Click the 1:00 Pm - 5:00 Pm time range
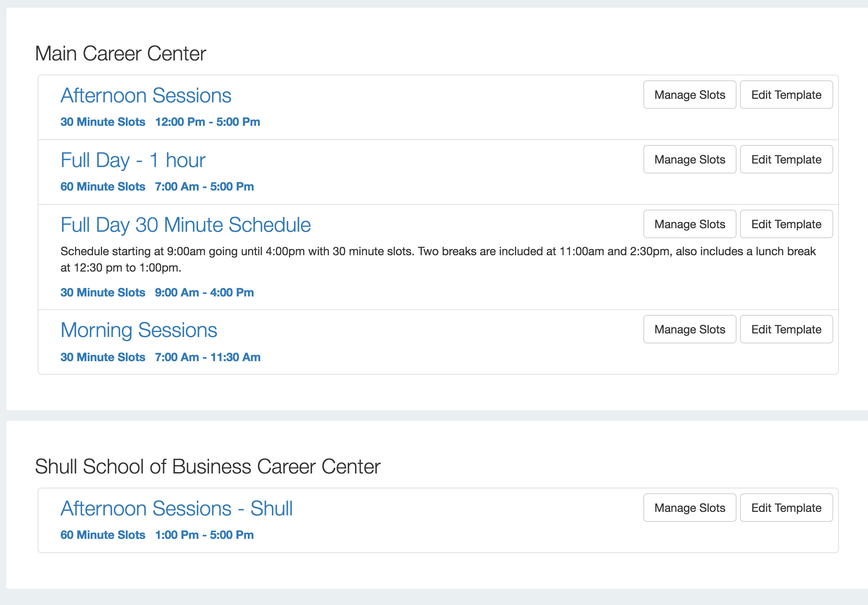 (x=204, y=535)
